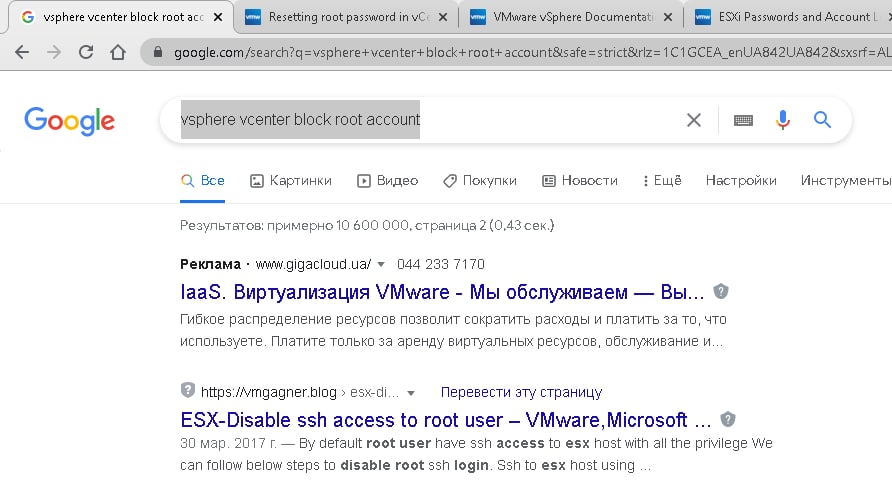Close the Resetting root password tab
Image resolution: width=892 pixels, height=503 pixels.
click(443, 17)
